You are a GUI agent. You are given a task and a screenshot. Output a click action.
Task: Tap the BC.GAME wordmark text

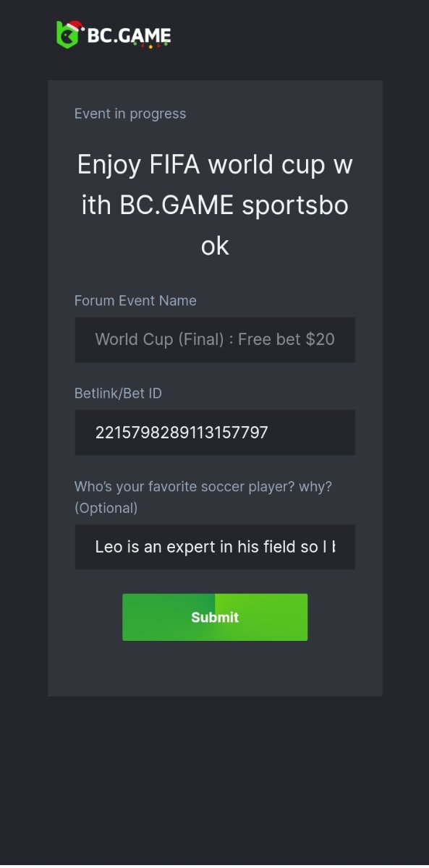pyautogui.click(x=129, y=36)
